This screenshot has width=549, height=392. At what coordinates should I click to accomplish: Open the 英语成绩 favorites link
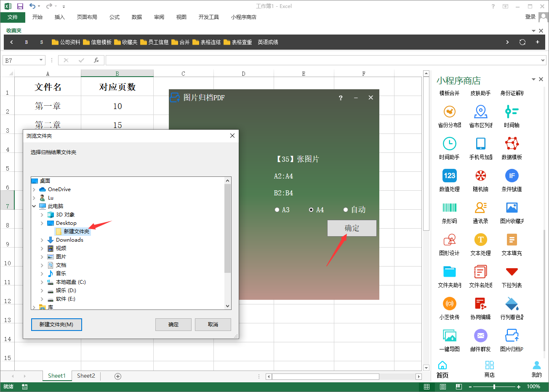pos(268,42)
